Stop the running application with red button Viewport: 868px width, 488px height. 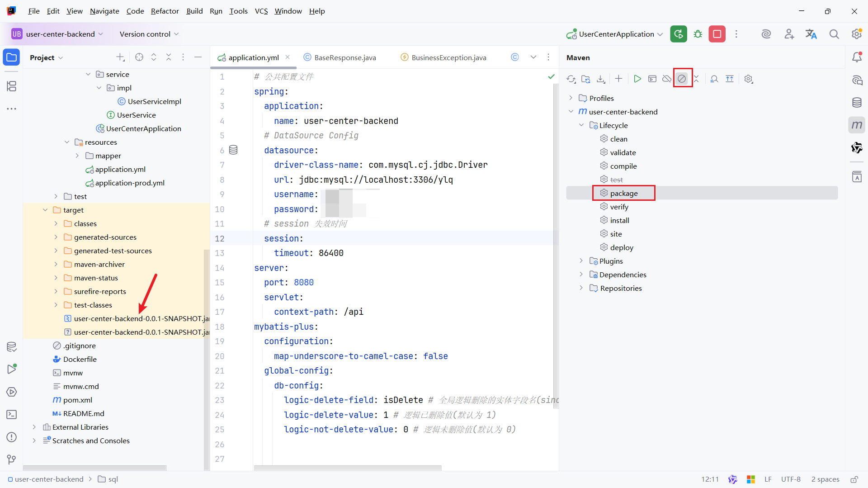click(x=717, y=34)
